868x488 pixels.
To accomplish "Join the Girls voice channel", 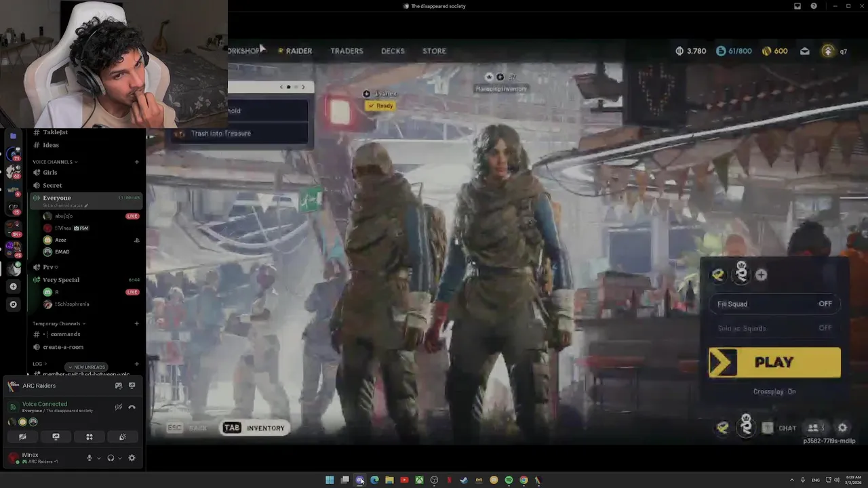I will point(85,172).
